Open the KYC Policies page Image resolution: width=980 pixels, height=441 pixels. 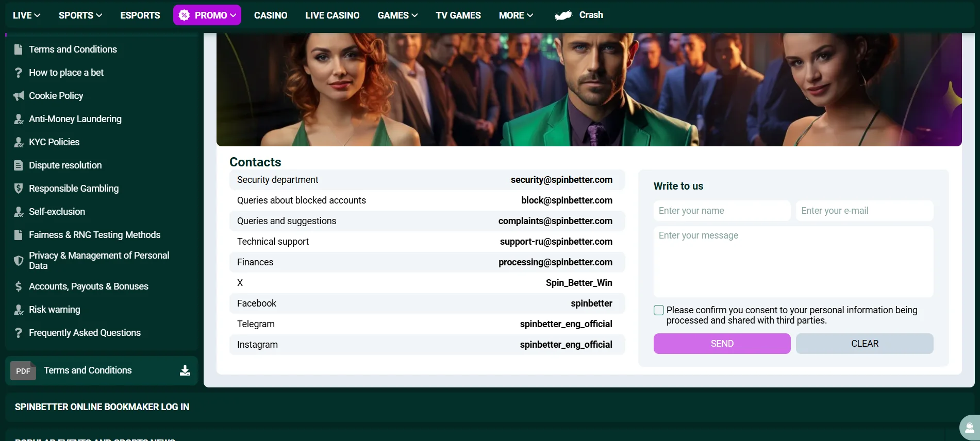click(54, 142)
